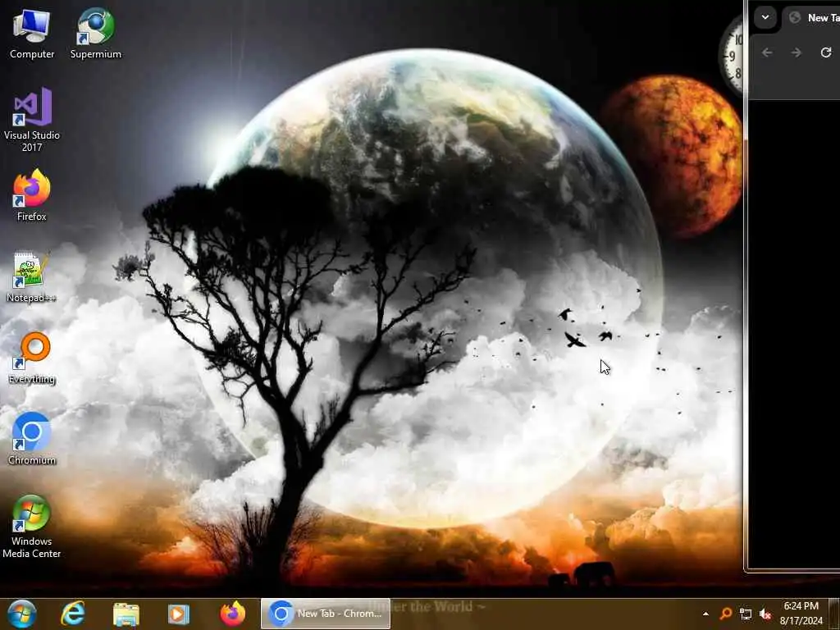This screenshot has width=840, height=630.
Task: Select the New Tab browser tab
Action: [812, 18]
